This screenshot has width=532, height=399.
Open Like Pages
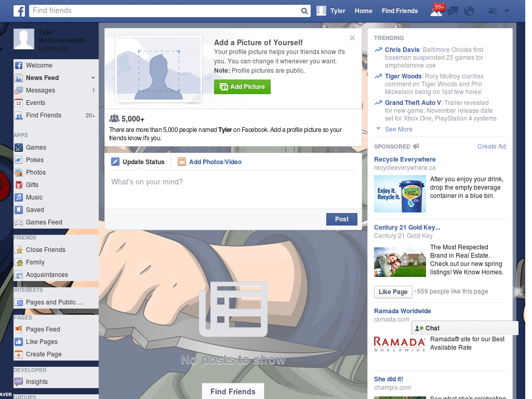(56, 342)
